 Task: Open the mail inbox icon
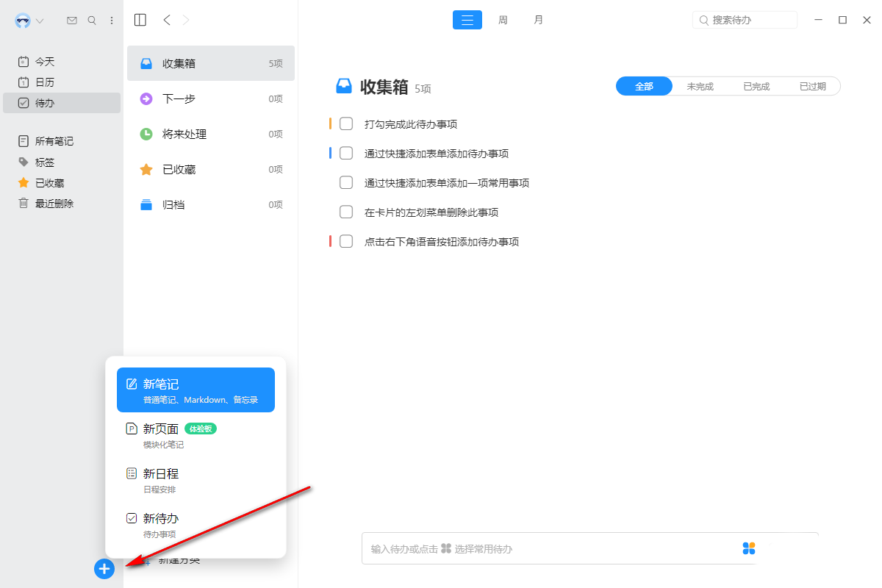click(72, 21)
